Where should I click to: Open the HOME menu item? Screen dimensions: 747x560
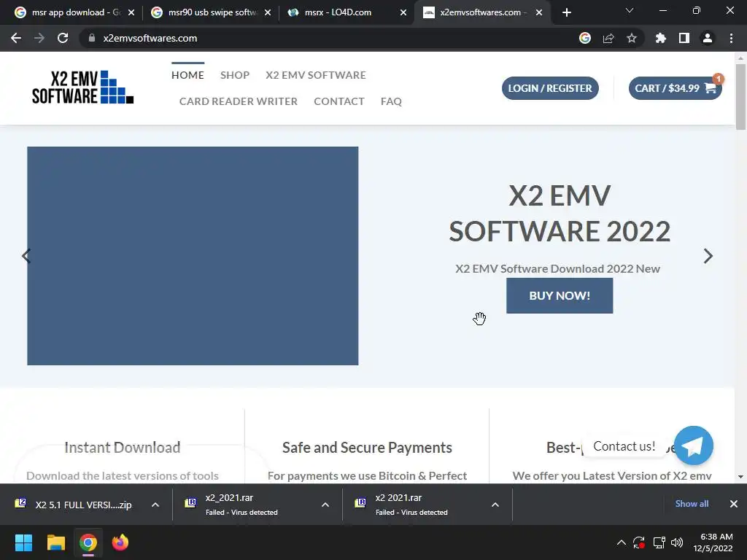pyautogui.click(x=187, y=75)
